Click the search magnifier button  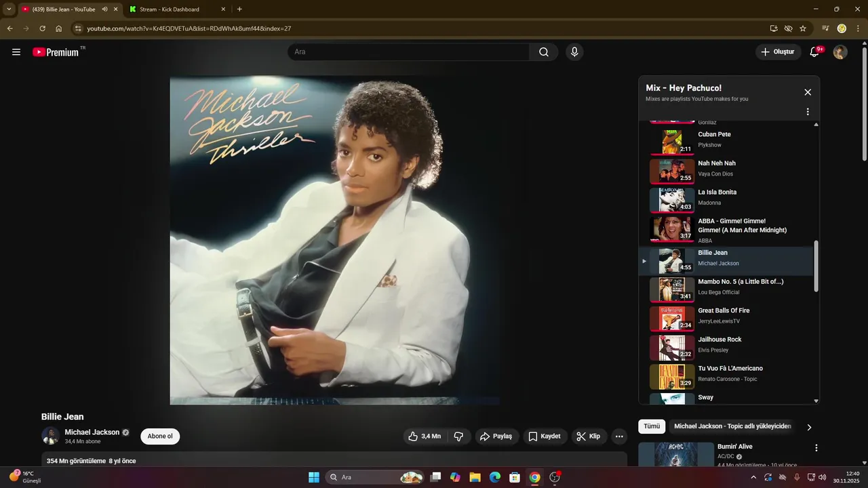point(544,52)
